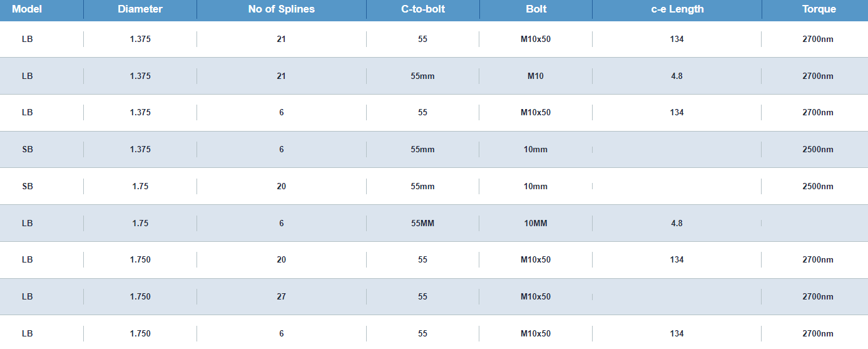
Task: Click the first row's M10x50 bolt cell
Action: point(536,39)
